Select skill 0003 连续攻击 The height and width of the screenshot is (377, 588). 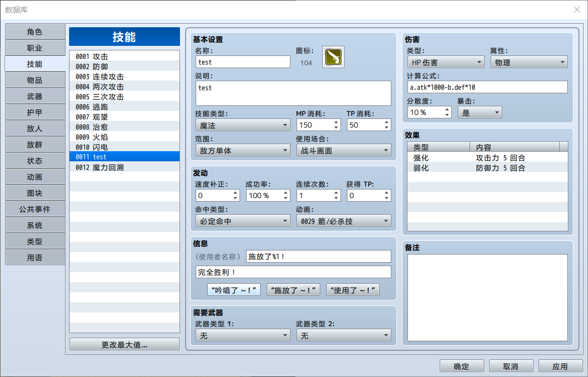coord(125,77)
